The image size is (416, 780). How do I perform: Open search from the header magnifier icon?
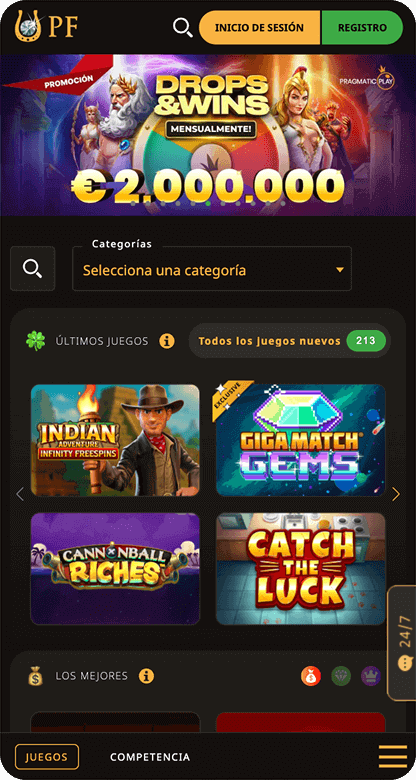click(x=183, y=28)
